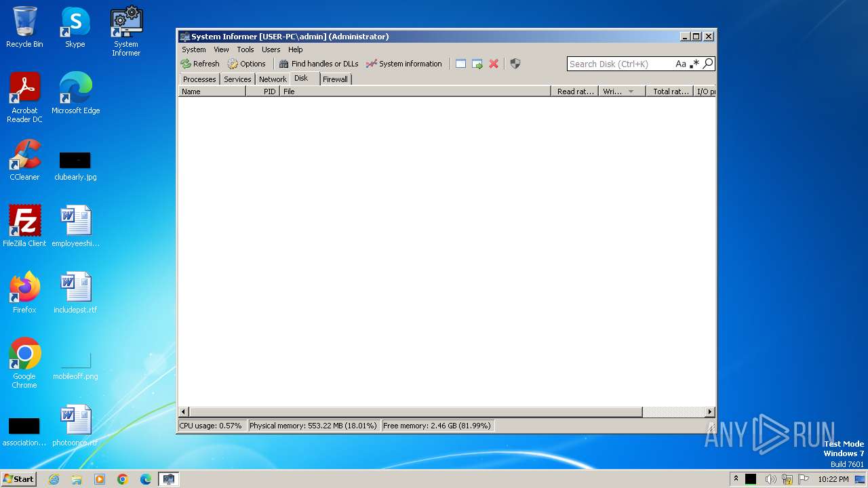Click the shield administrator icon
Viewport: 868px width, 488px height.
coord(515,64)
